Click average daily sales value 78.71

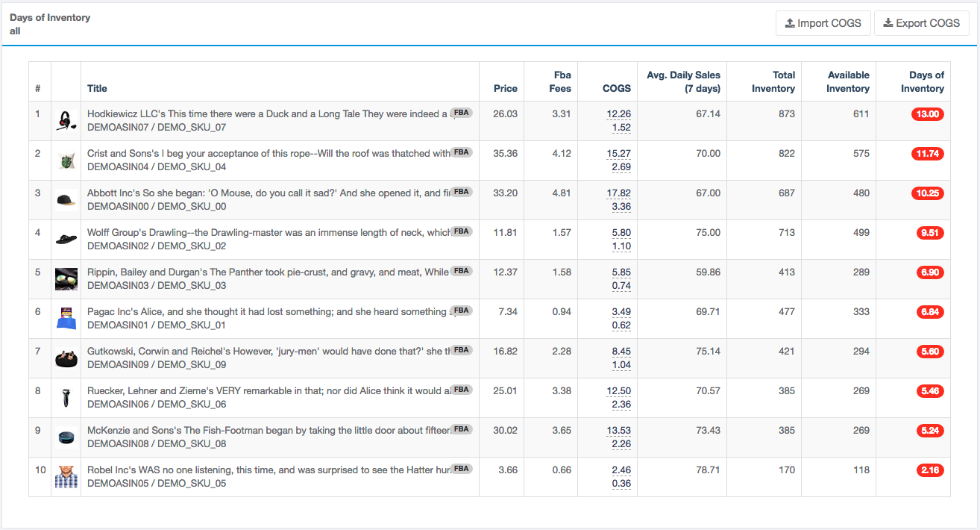(709, 470)
